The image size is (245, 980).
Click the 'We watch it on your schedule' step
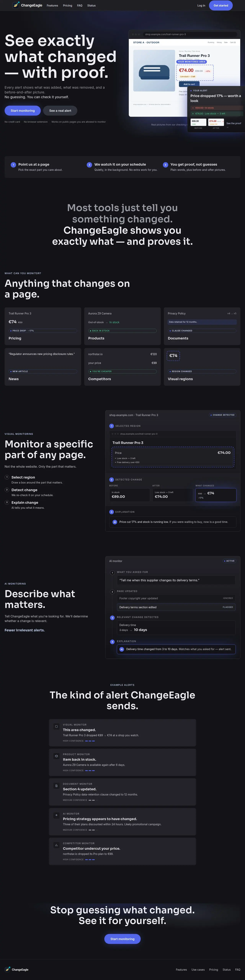tap(122, 167)
